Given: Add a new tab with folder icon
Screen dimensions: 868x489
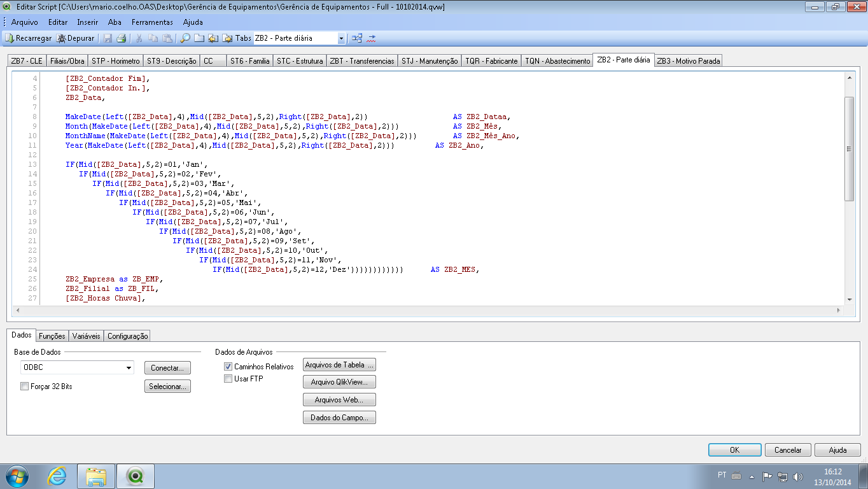Looking at the screenshot, I should tap(199, 38).
